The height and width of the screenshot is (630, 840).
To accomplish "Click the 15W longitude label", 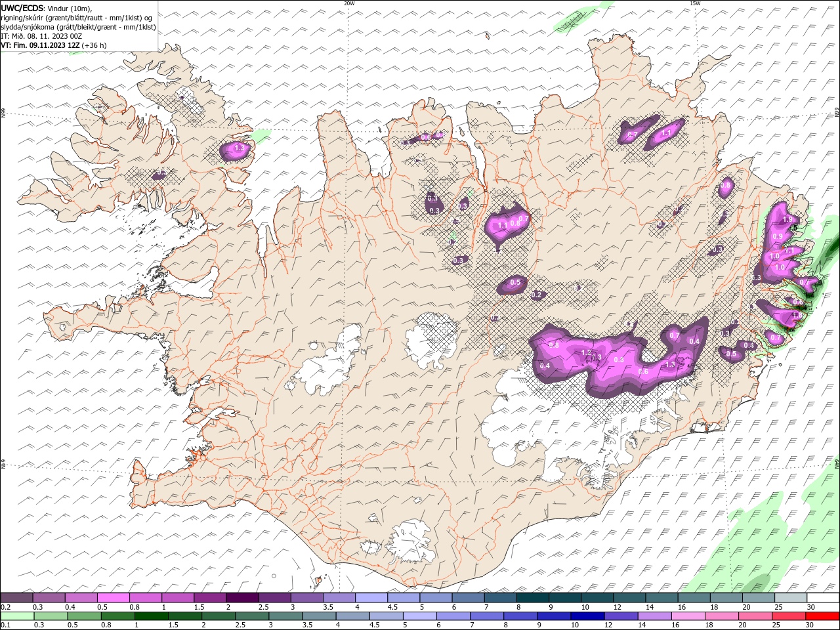I will point(695,3).
